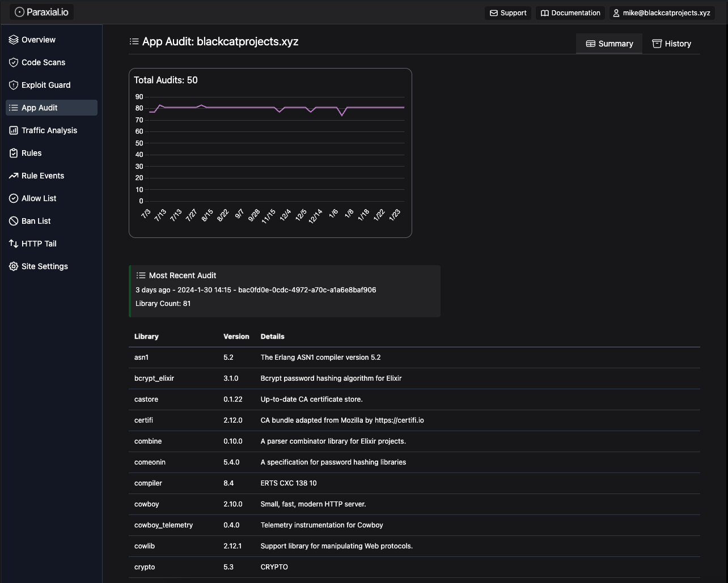Screen dimensions: 728x583
Task: Click the Traffic Analysis chart icon
Action: coord(14,130)
